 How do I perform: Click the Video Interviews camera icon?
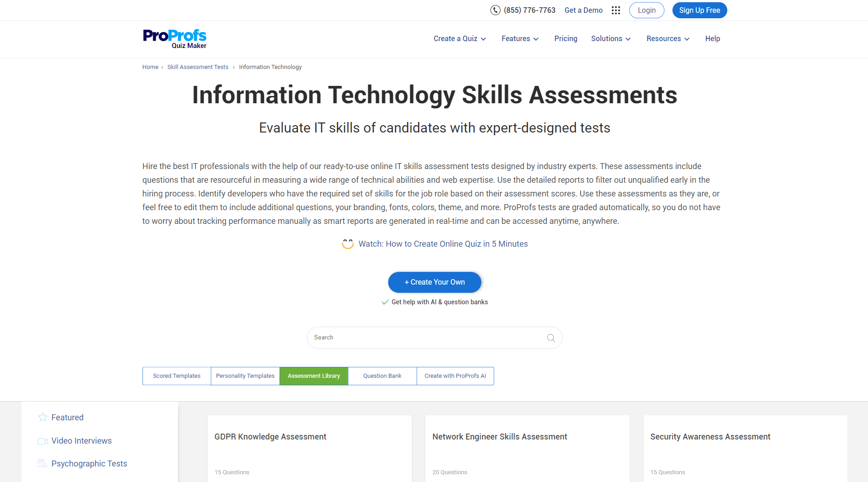[x=42, y=441]
